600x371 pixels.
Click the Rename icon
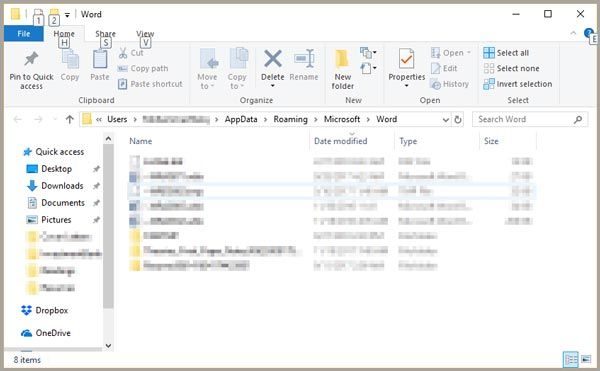(x=304, y=59)
